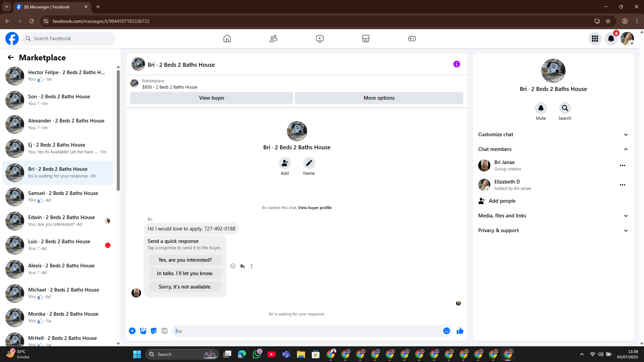The image size is (644, 362).
Task: React to Bri's message with emoji icon
Action: coord(233,266)
